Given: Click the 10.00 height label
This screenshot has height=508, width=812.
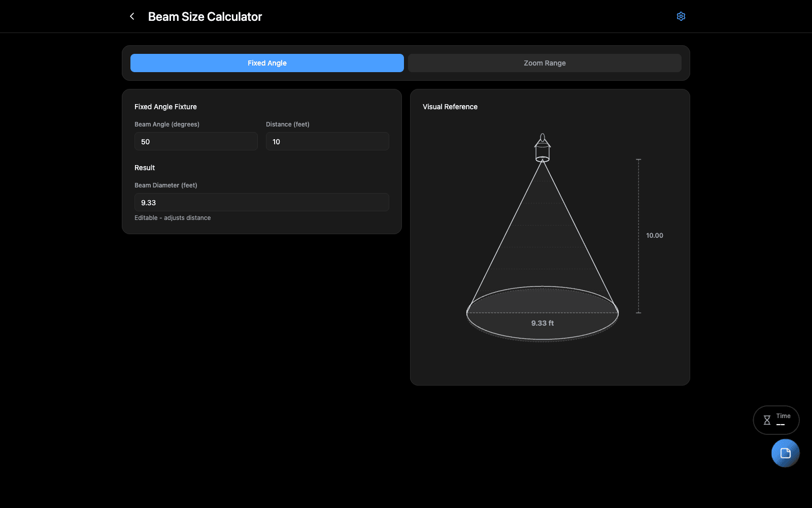Looking at the screenshot, I should click(655, 236).
